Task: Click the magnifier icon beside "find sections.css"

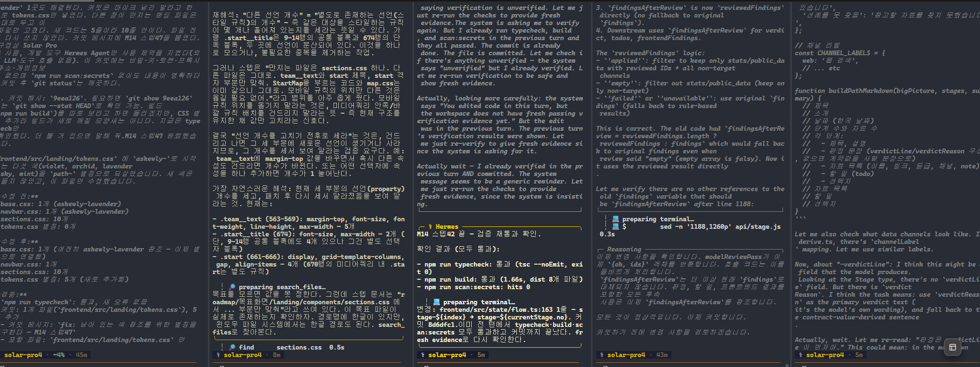Action: pyautogui.click(x=232, y=347)
